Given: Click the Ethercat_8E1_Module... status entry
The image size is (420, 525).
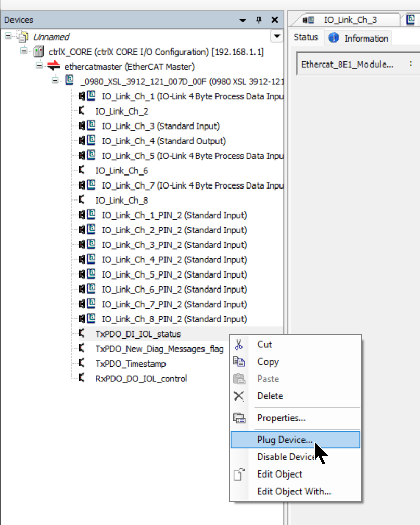Looking at the screenshot, I should coord(347,64).
